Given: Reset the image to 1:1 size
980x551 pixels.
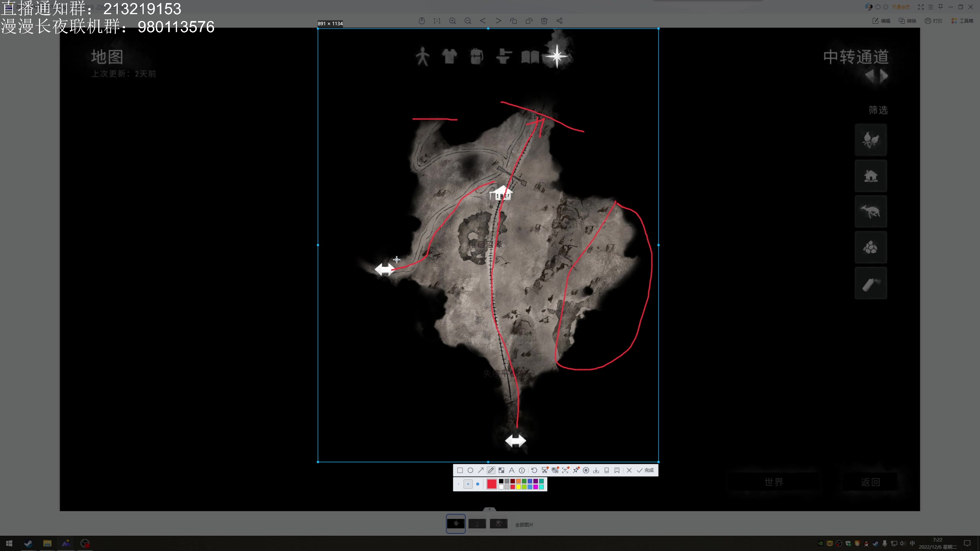Looking at the screenshot, I should pos(437,21).
